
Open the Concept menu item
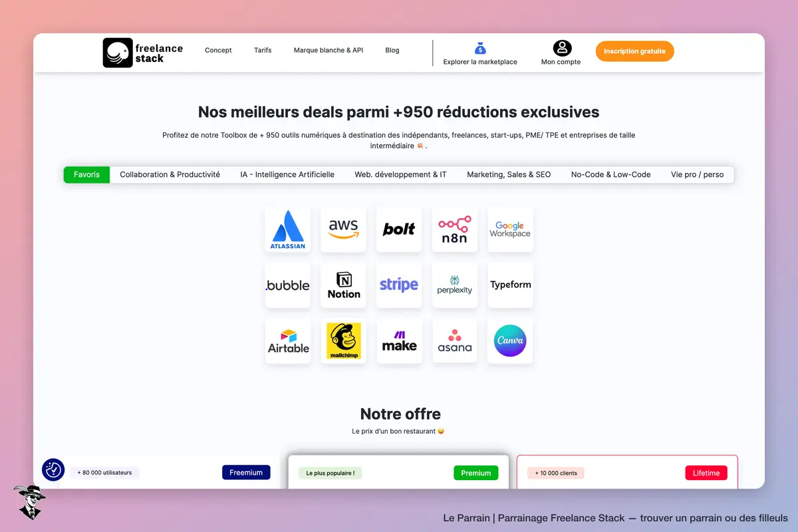(218, 51)
